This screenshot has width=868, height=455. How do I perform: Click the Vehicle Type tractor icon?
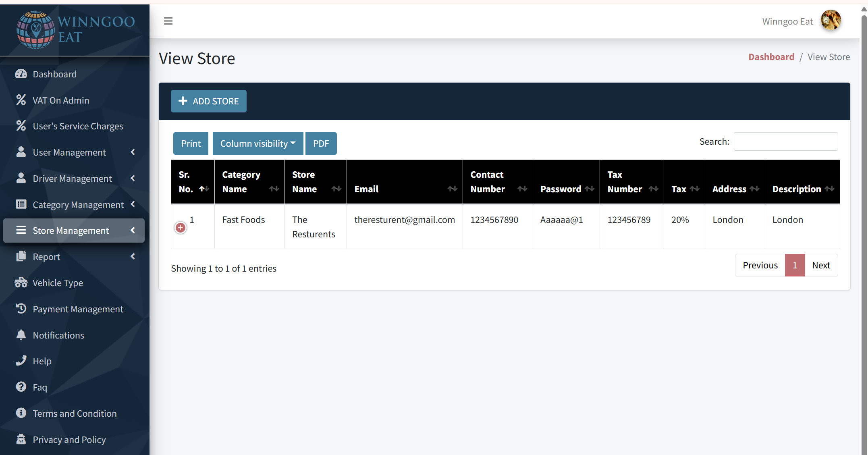(x=21, y=283)
